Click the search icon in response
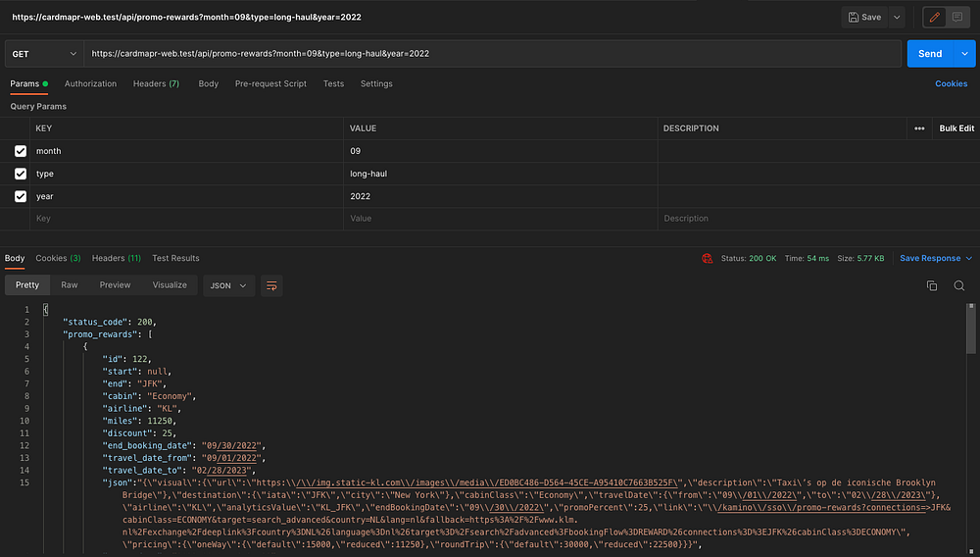 tap(959, 285)
